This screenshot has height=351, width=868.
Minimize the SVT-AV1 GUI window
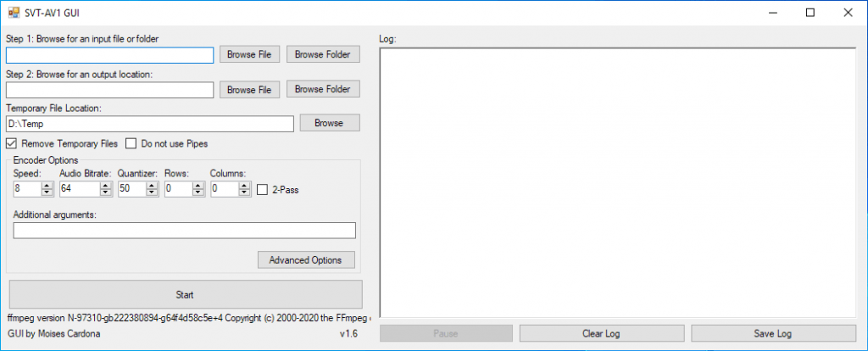click(772, 13)
